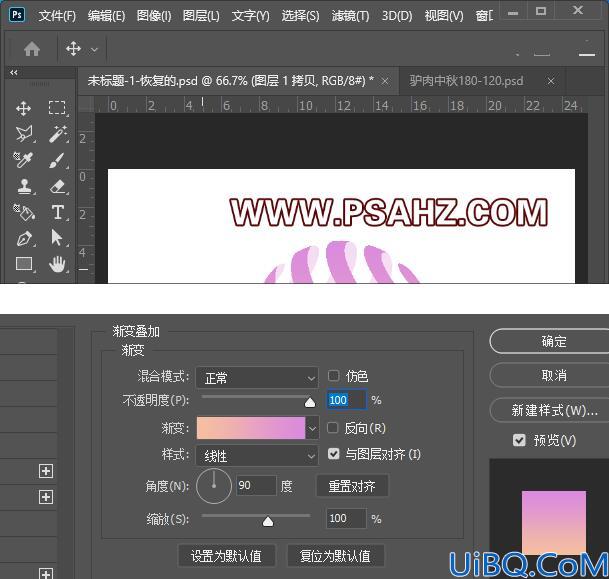Confirm the dialog with 确定 button
This screenshot has width=609, height=579.
pyautogui.click(x=549, y=341)
